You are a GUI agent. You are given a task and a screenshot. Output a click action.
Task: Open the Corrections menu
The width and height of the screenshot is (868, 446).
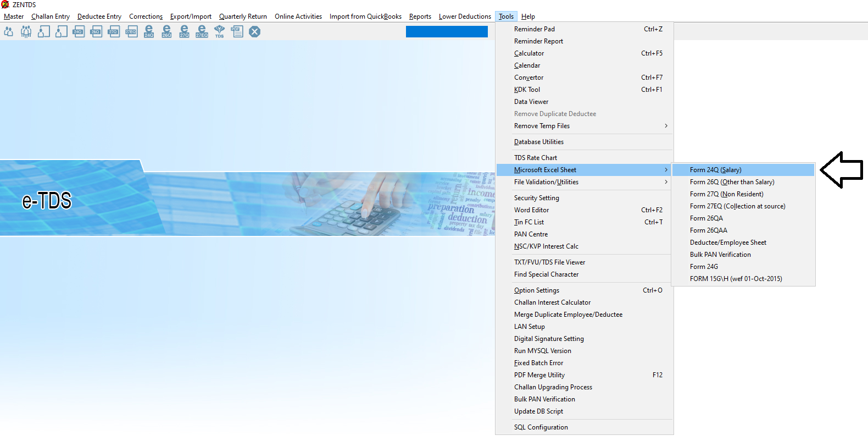pyautogui.click(x=146, y=16)
